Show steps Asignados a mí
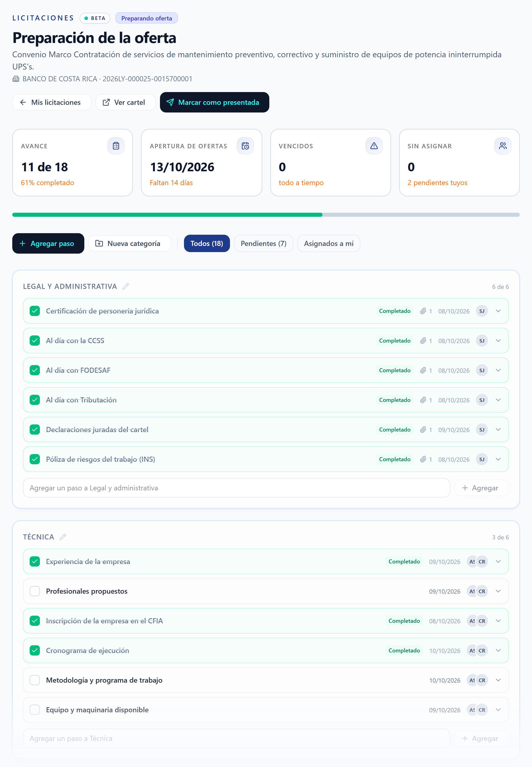 point(328,243)
